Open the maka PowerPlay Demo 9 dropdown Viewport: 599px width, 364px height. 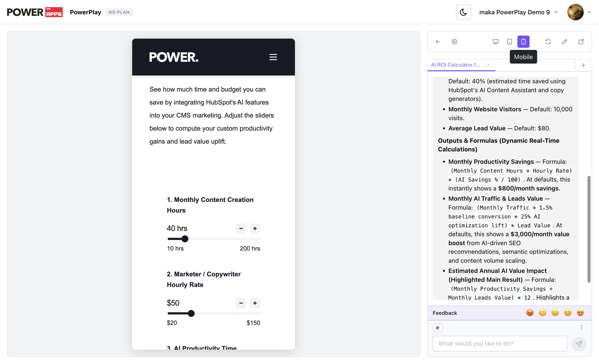click(518, 12)
